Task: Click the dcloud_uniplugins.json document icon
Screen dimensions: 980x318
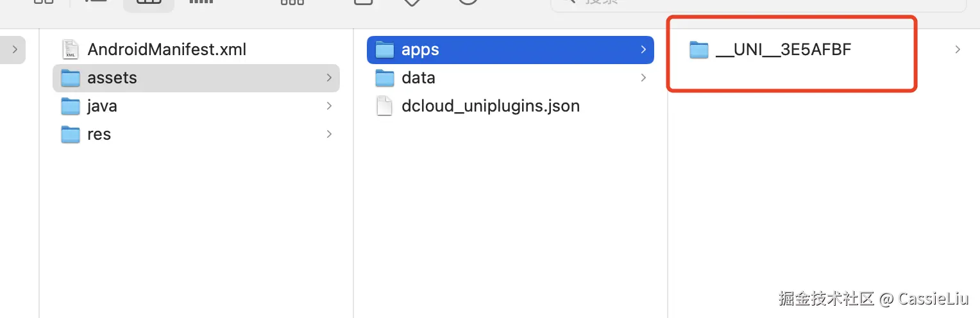Action: (384, 106)
